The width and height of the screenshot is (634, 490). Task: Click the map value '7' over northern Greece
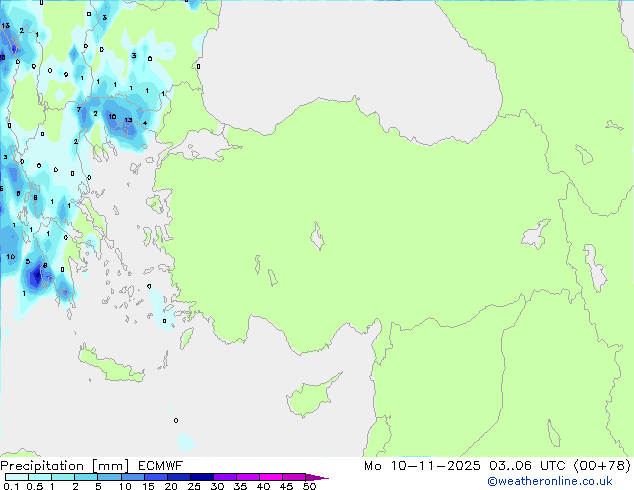[79, 109]
